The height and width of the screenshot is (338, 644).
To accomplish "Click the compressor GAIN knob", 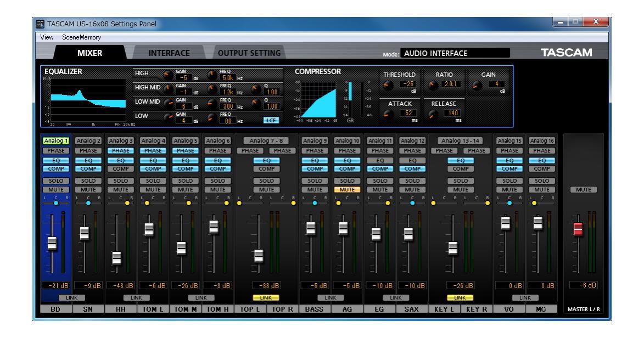I will (476, 85).
